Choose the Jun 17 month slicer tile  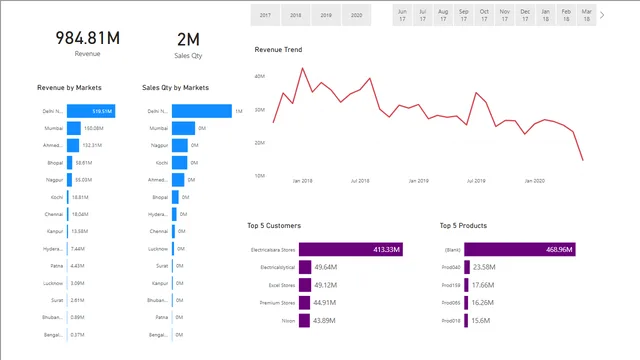point(402,15)
